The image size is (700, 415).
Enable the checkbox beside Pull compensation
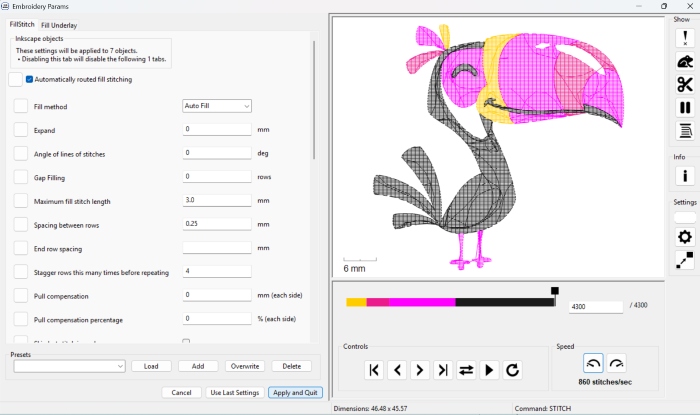pos(20,296)
